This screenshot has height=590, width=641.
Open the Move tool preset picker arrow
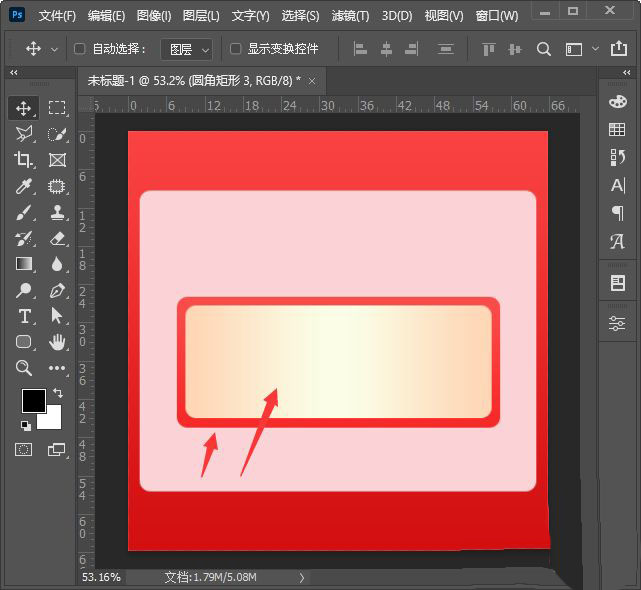tap(54, 49)
